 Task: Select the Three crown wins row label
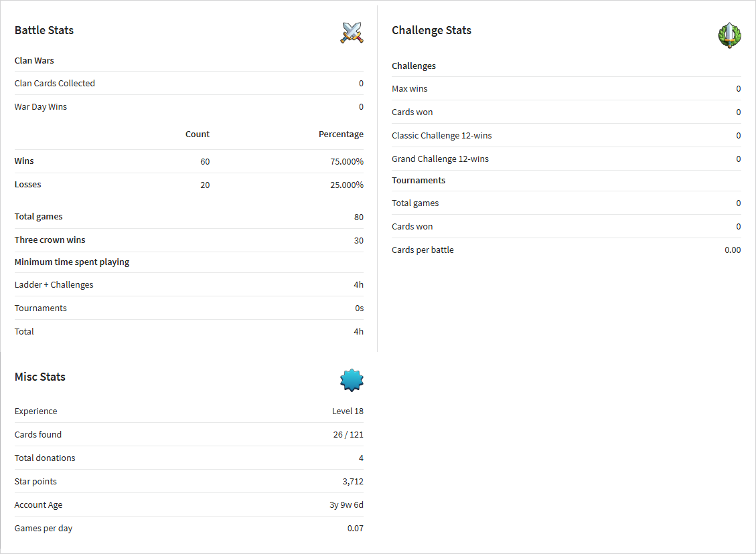click(50, 240)
